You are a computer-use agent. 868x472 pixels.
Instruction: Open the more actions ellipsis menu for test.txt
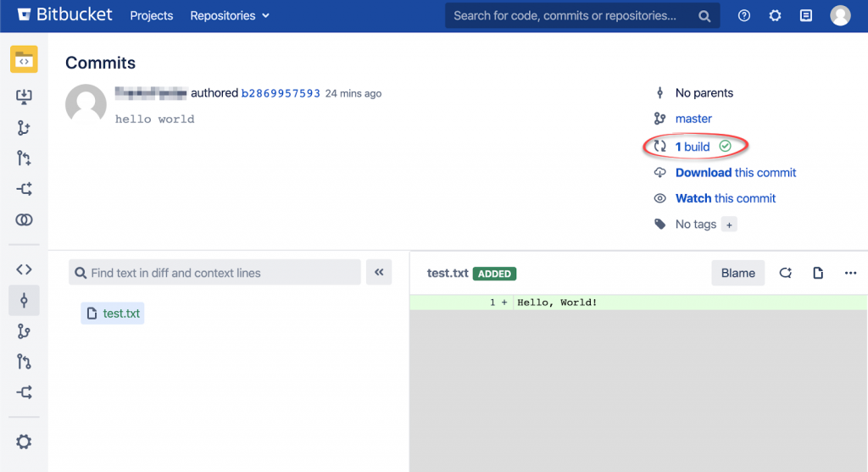850,273
